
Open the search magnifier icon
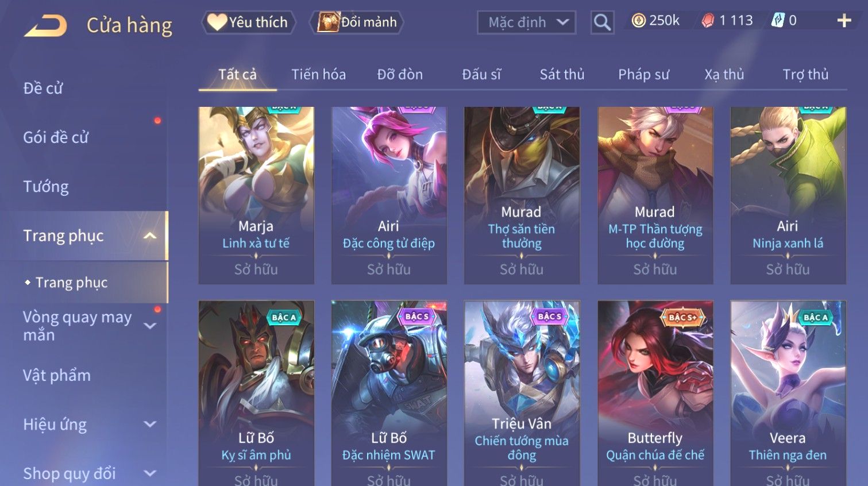tap(602, 22)
